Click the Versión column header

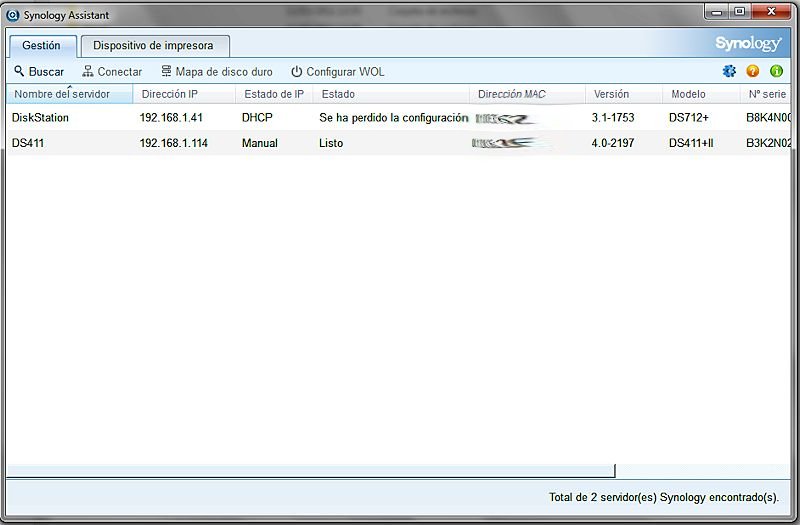[623, 94]
